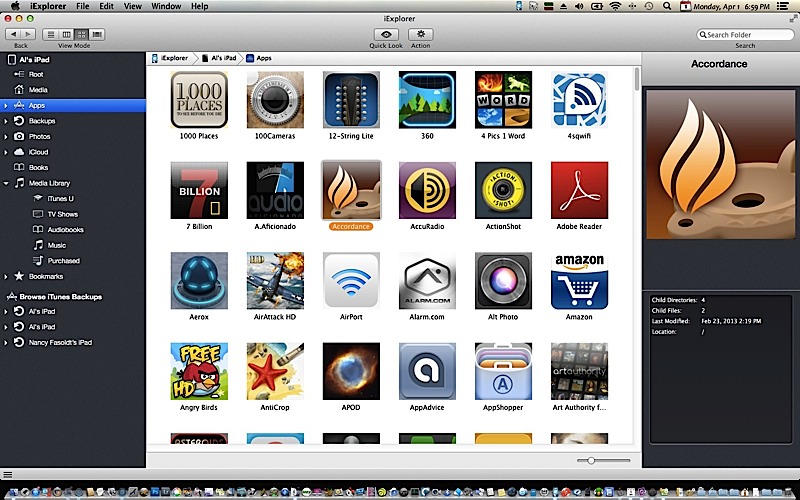
Task: Select Media in the sidebar
Action: (38, 90)
